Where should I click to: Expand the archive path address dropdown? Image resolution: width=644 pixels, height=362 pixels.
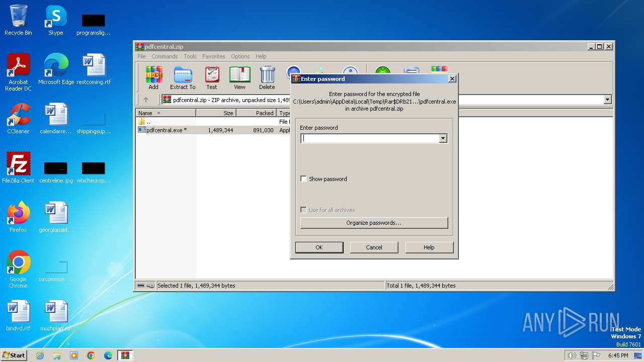607,100
